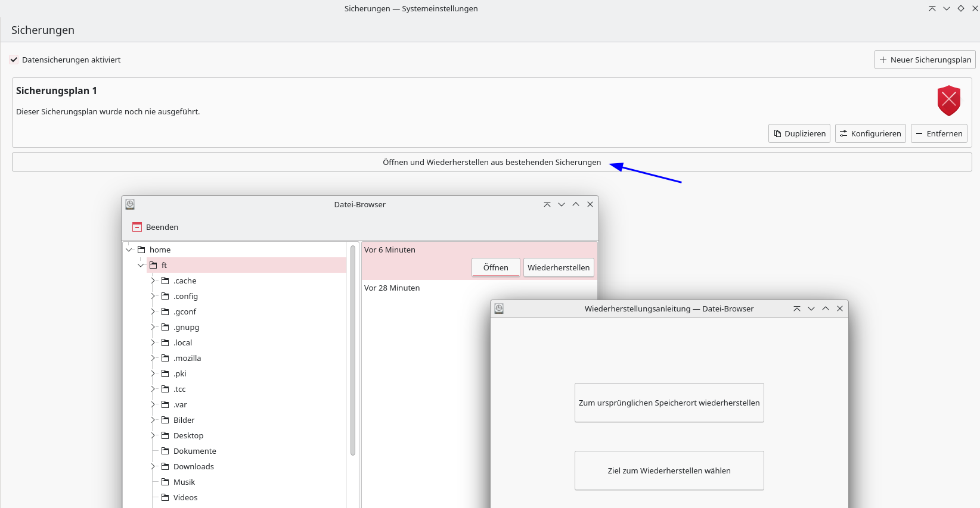Click the Wiederherstellungsanleitung window clock icon
This screenshot has width=980, height=508.
pyautogui.click(x=499, y=308)
